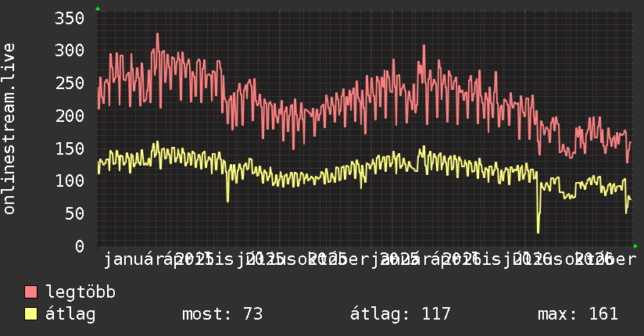Click the highest pink peak above 300
644x336 pixels.
tap(157, 34)
